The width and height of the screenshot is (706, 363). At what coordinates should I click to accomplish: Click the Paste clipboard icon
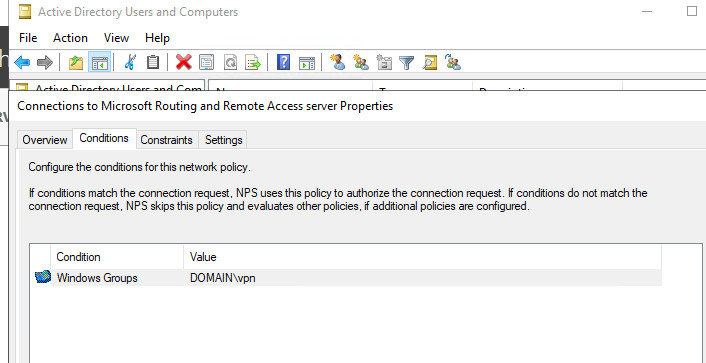tap(153, 62)
